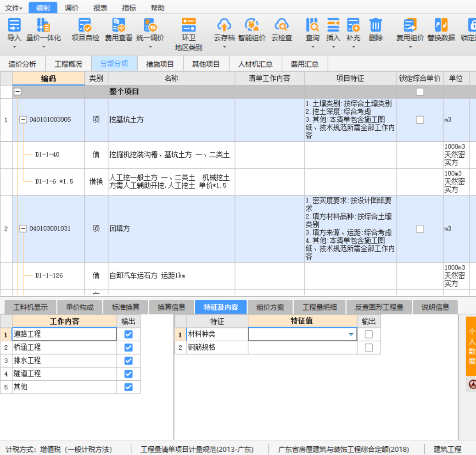
Task: Open dropdown arrow under 复用组价
Action: point(410,47)
